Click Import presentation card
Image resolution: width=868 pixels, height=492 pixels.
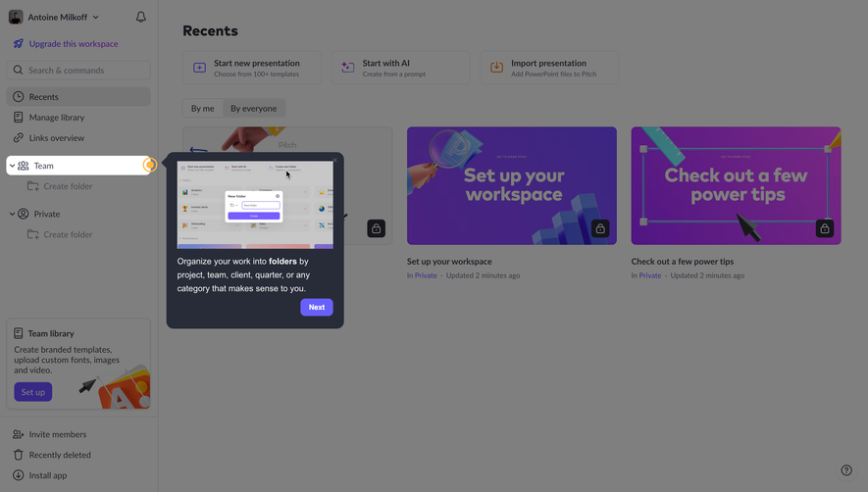click(x=549, y=68)
